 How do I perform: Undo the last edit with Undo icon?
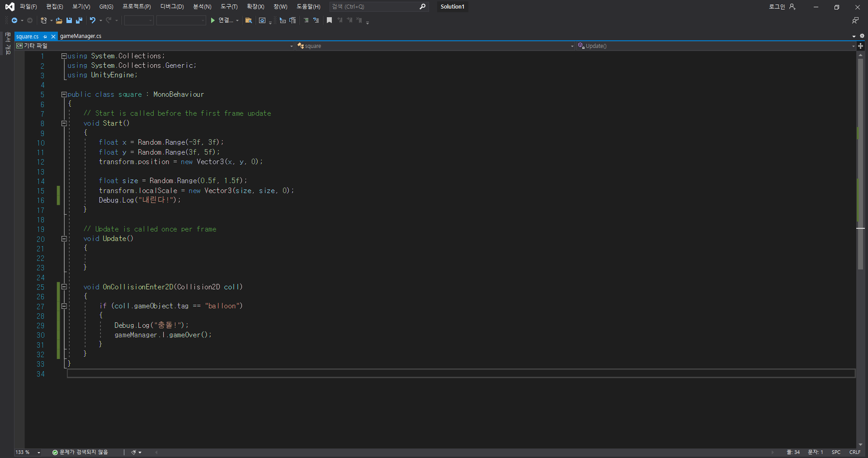click(92, 20)
